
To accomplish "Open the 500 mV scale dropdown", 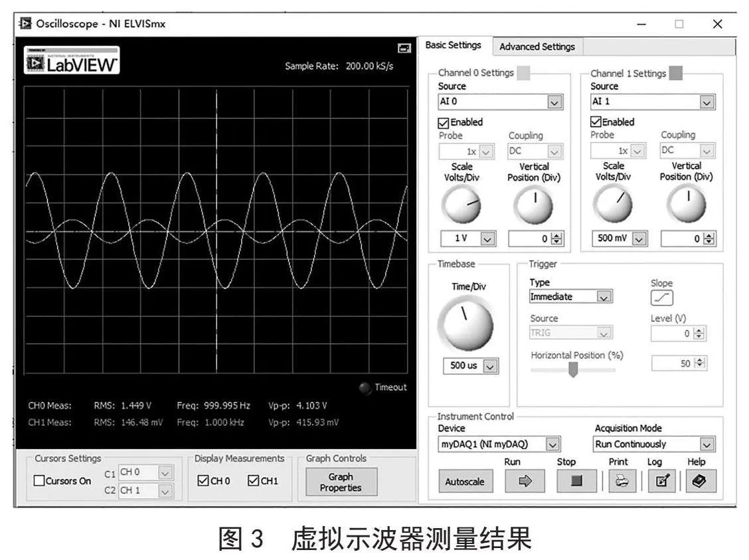I will (639, 238).
